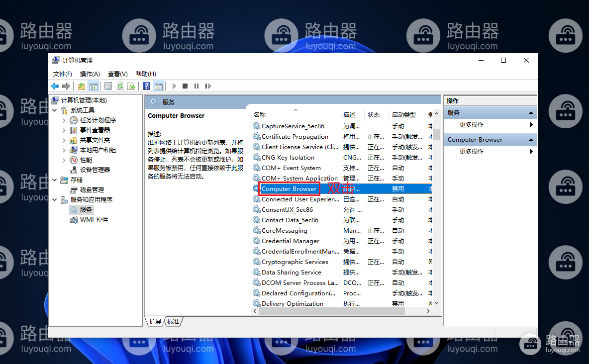The image size is (589, 364).
Task: Start service using the play toolbar icon
Action: (x=174, y=86)
